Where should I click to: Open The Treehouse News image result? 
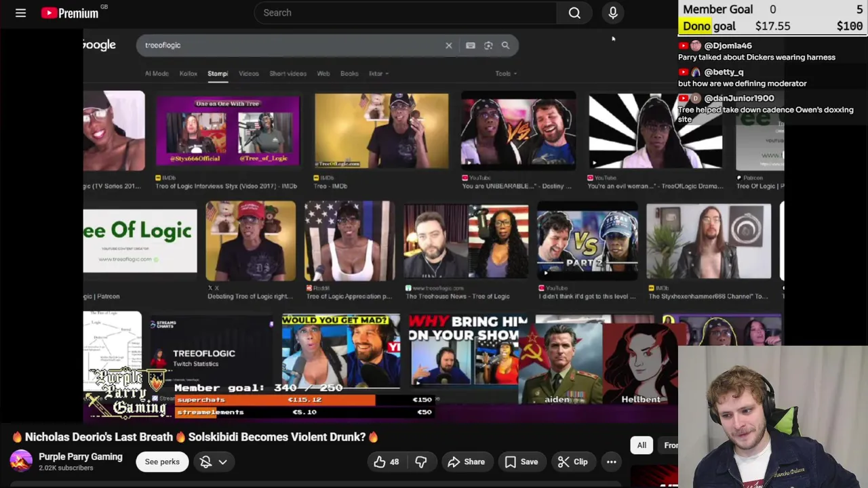(466, 241)
